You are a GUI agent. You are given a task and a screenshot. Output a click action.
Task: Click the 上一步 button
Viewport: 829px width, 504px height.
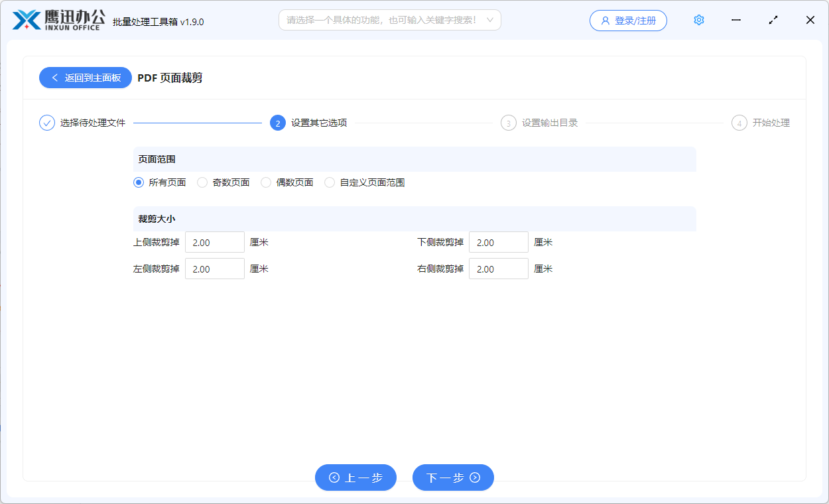pos(356,477)
